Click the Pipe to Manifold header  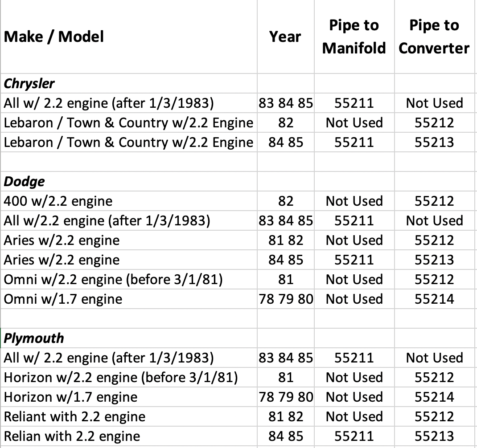coord(354,37)
